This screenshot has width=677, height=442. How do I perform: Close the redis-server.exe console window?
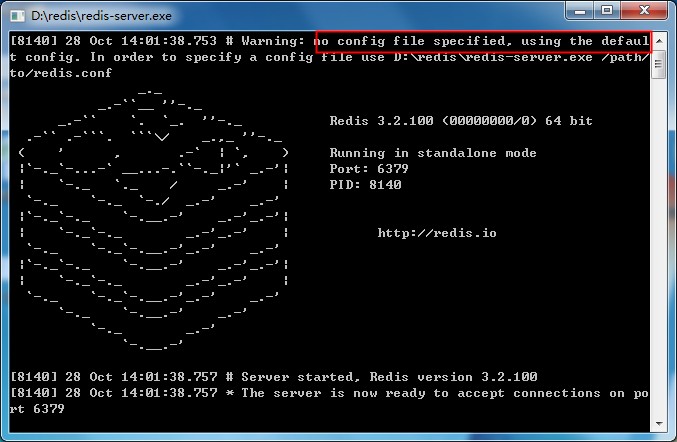[644, 10]
